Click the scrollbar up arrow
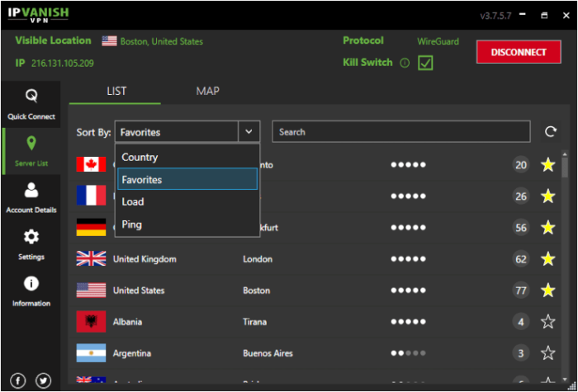Viewport: 578px width, 392px height. click(x=565, y=153)
